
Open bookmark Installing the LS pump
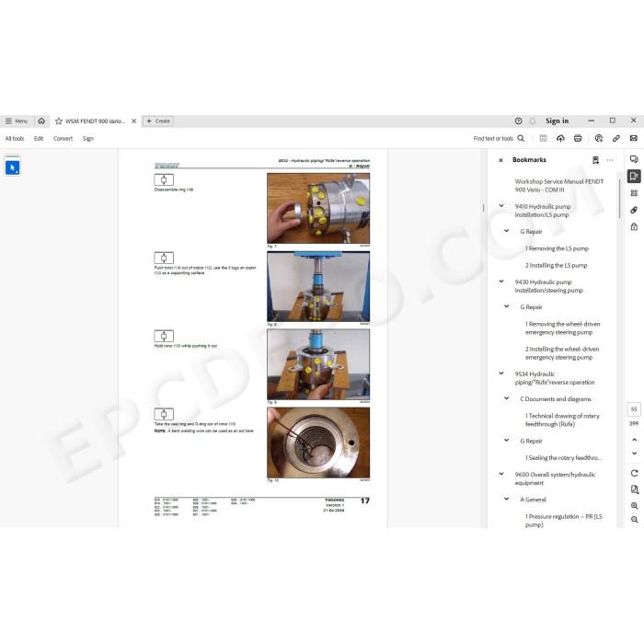point(556,265)
